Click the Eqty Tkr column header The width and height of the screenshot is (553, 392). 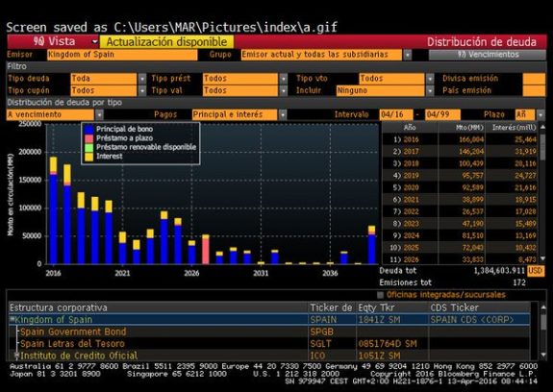click(x=392, y=307)
